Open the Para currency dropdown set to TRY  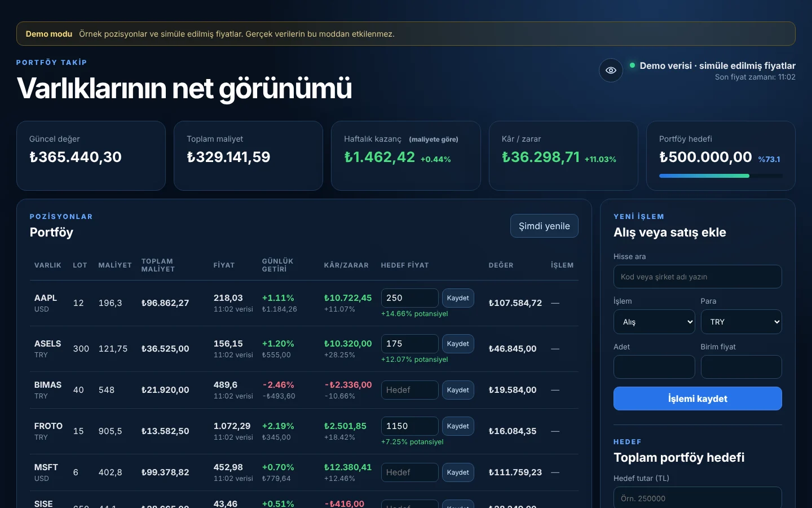click(x=742, y=322)
